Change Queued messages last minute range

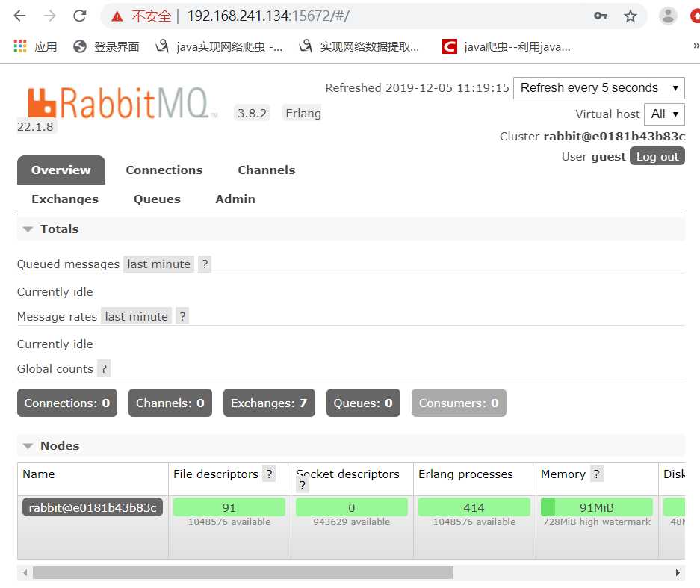[x=159, y=264]
